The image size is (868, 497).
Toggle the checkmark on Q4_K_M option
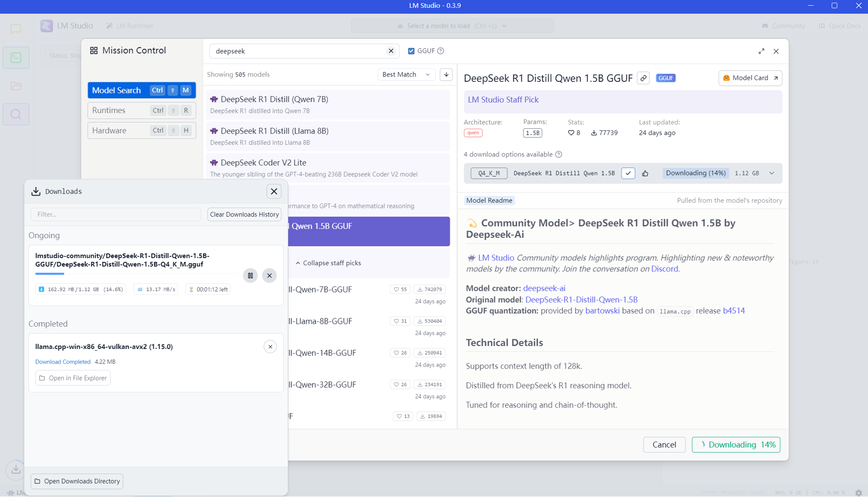[628, 173]
